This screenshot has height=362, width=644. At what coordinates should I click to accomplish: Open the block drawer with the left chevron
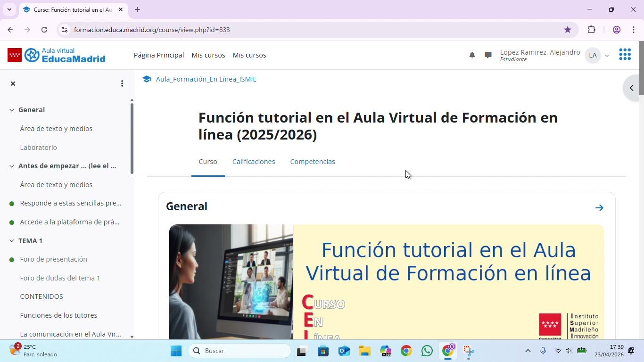pos(632,88)
